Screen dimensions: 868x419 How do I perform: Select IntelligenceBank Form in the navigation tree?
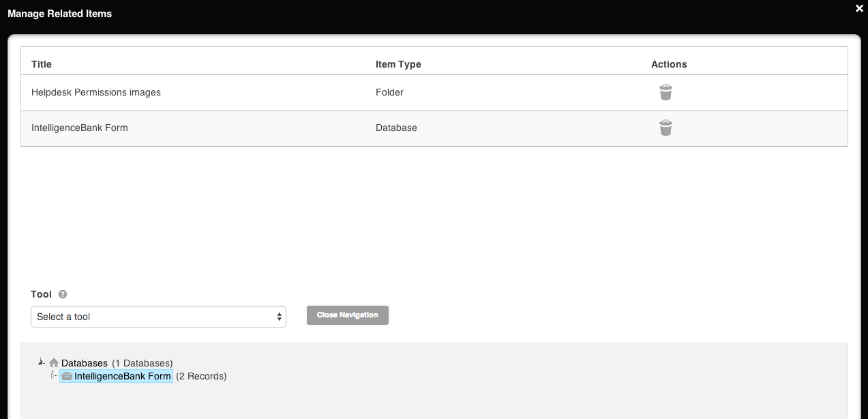[123, 376]
